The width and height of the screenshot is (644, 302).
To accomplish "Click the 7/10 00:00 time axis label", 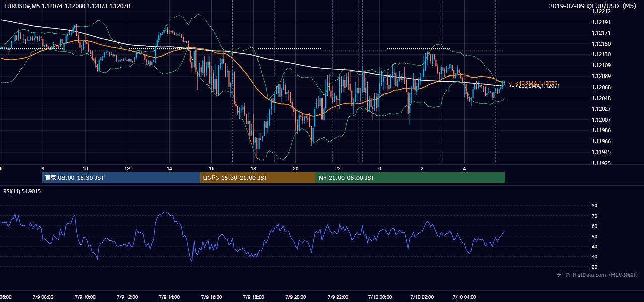I will coord(379,297).
